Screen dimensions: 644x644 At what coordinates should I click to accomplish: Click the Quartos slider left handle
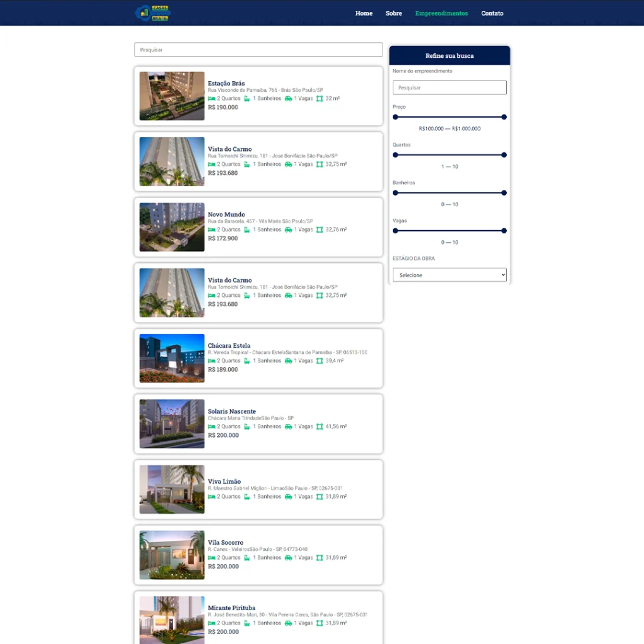click(x=395, y=155)
